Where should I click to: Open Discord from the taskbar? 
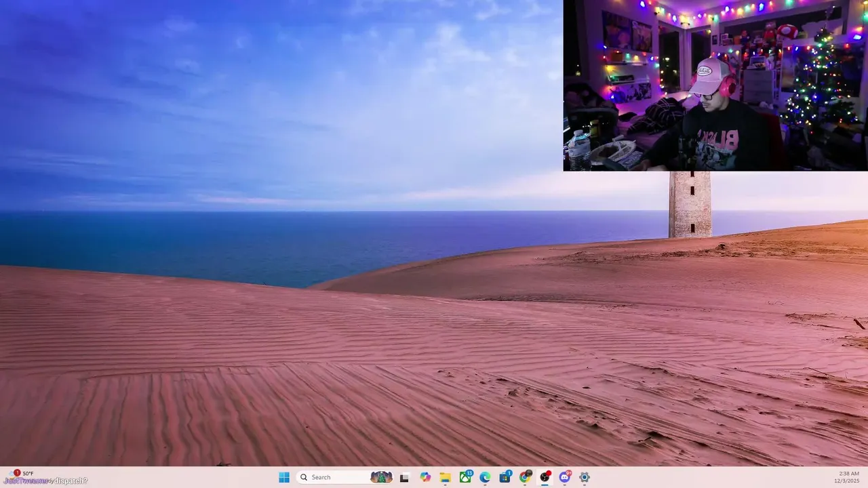pos(564,477)
